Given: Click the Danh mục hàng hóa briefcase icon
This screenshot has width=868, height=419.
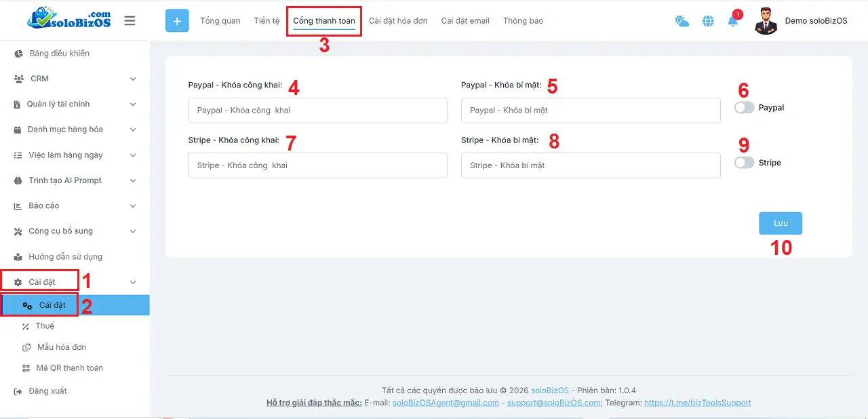Looking at the screenshot, I should pos(18,129).
